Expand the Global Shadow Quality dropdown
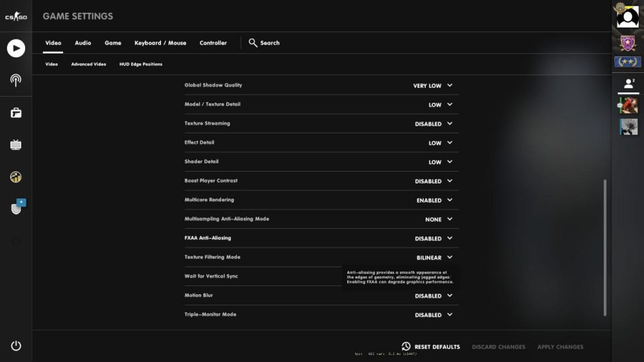This screenshot has height=362, width=644. pyautogui.click(x=433, y=85)
